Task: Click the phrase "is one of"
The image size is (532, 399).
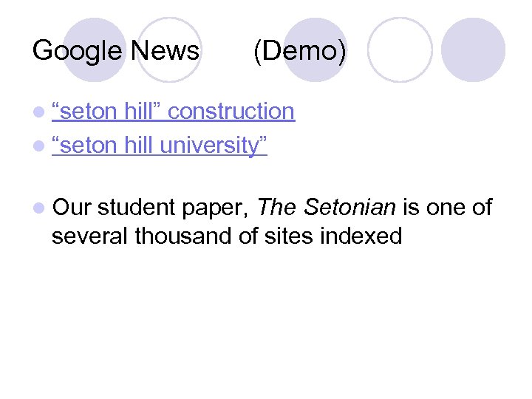Action: [448, 208]
